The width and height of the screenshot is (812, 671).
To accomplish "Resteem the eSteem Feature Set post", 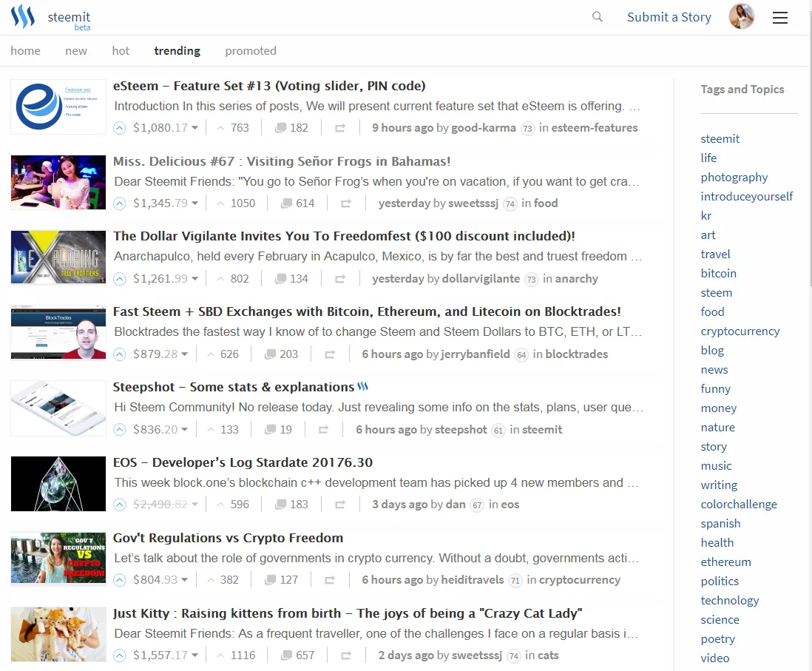I will 340,128.
